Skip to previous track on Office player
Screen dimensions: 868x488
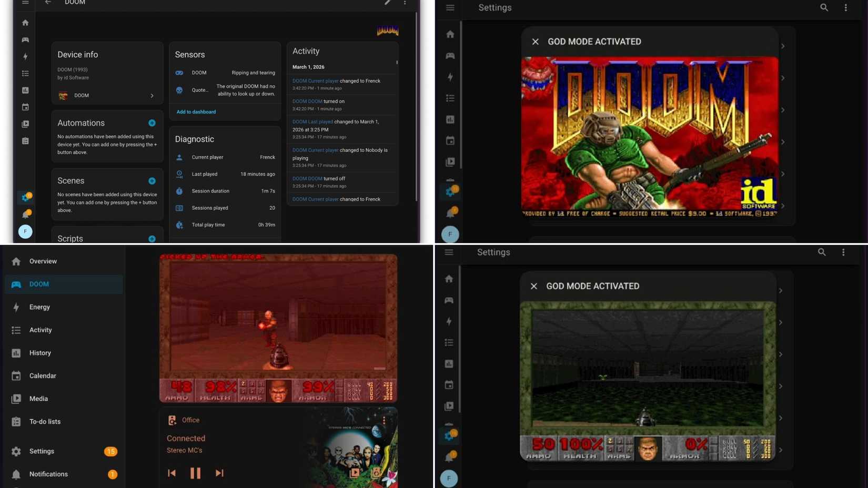[172, 473]
